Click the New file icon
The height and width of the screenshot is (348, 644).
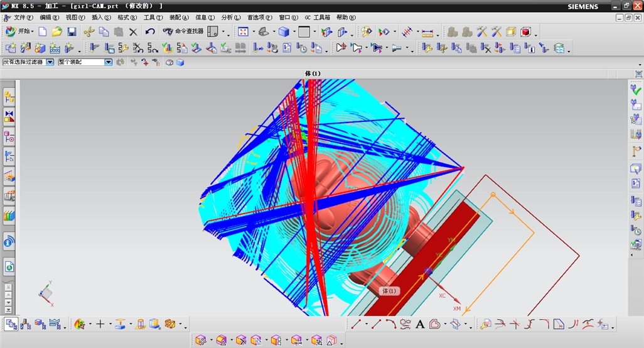tap(42, 31)
